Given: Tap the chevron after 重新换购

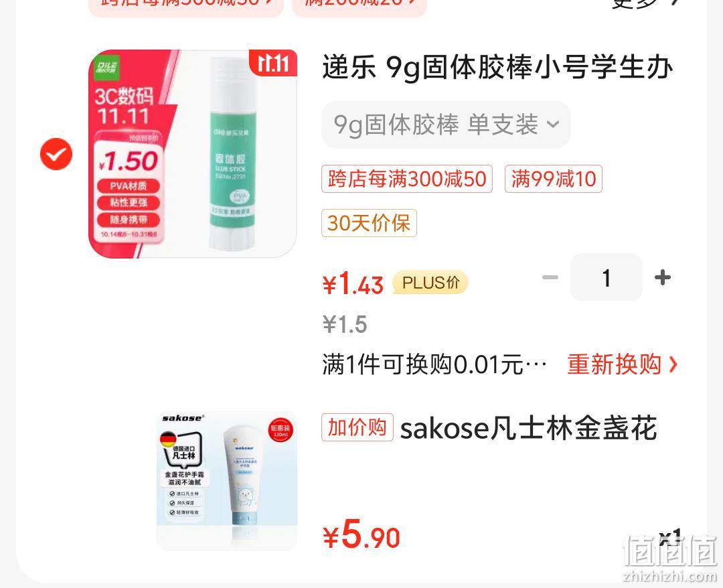Looking at the screenshot, I should pyautogui.click(x=673, y=365).
